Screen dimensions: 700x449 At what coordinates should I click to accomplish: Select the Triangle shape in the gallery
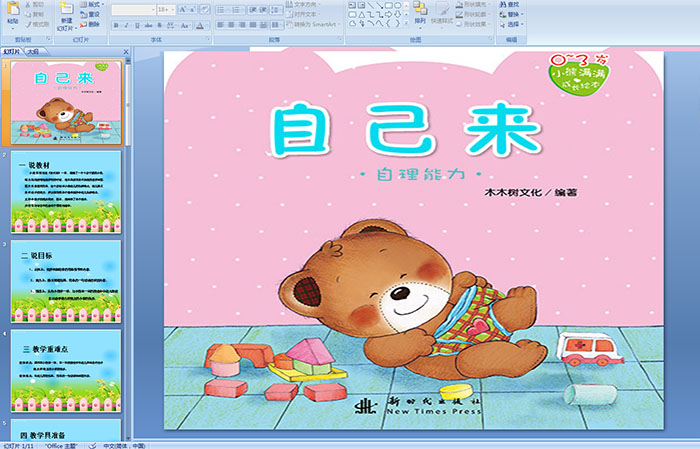tap(362, 15)
